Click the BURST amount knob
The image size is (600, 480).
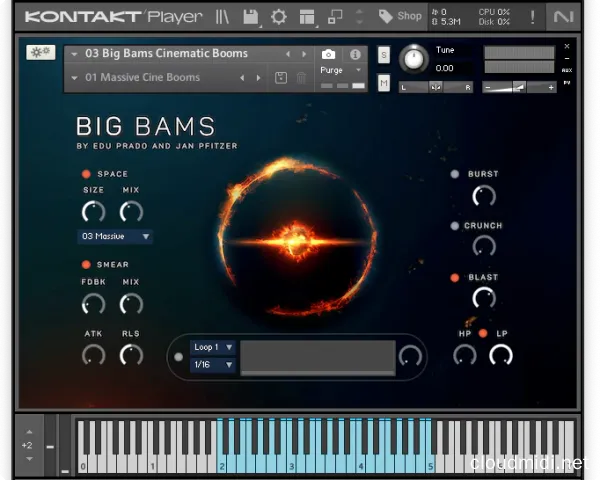[x=484, y=196]
